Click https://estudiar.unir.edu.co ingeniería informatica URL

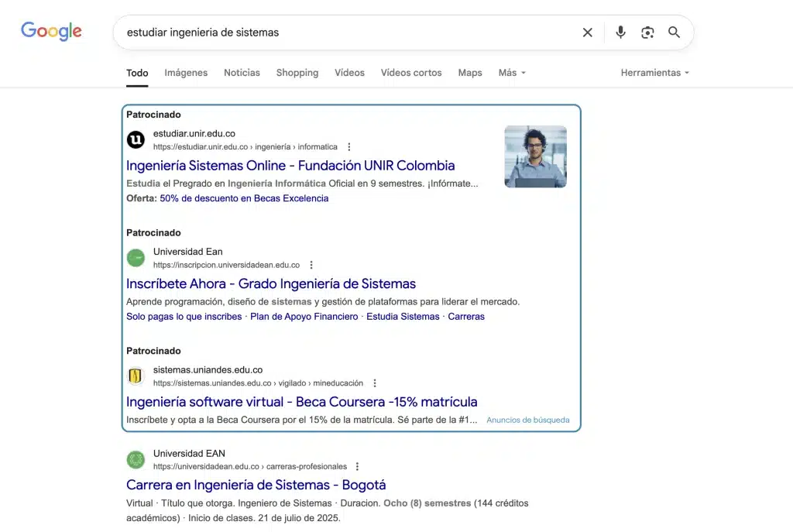coord(245,146)
